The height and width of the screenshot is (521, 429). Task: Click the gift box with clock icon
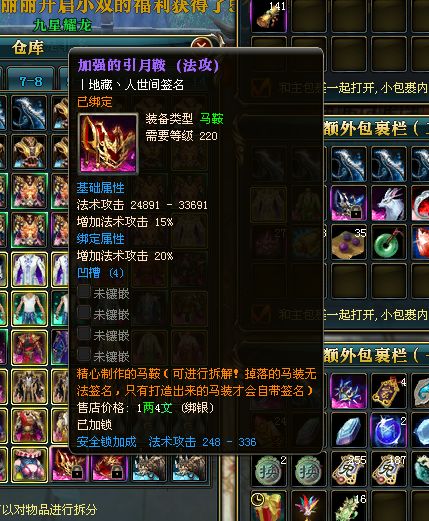(x=269, y=506)
